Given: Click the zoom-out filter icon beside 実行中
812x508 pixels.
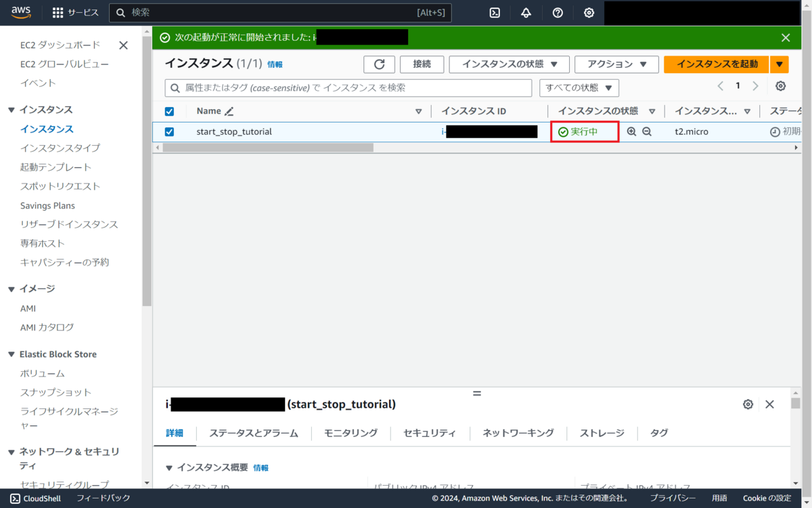Looking at the screenshot, I should 647,131.
